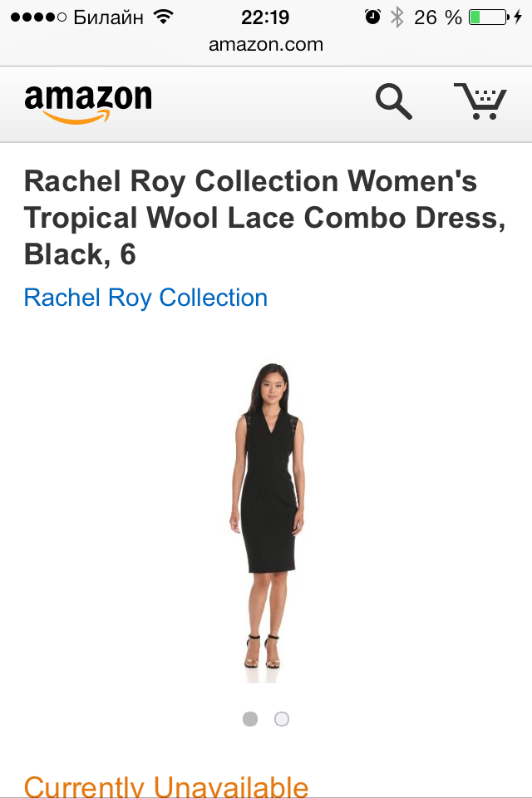The height and width of the screenshot is (798, 532).
Task: Open the black dress product photo
Action: pyautogui.click(x=266, y=523)
